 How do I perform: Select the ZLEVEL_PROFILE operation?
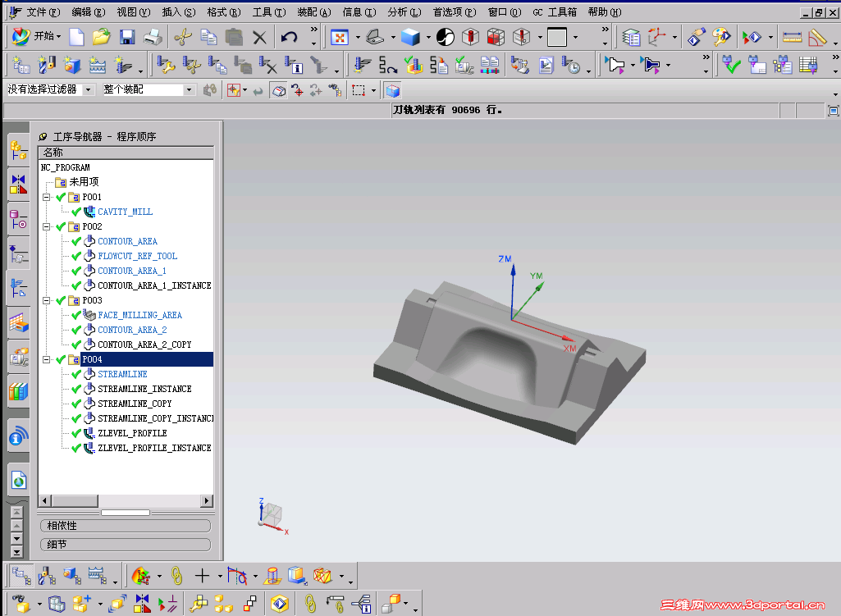click(132, 433)
